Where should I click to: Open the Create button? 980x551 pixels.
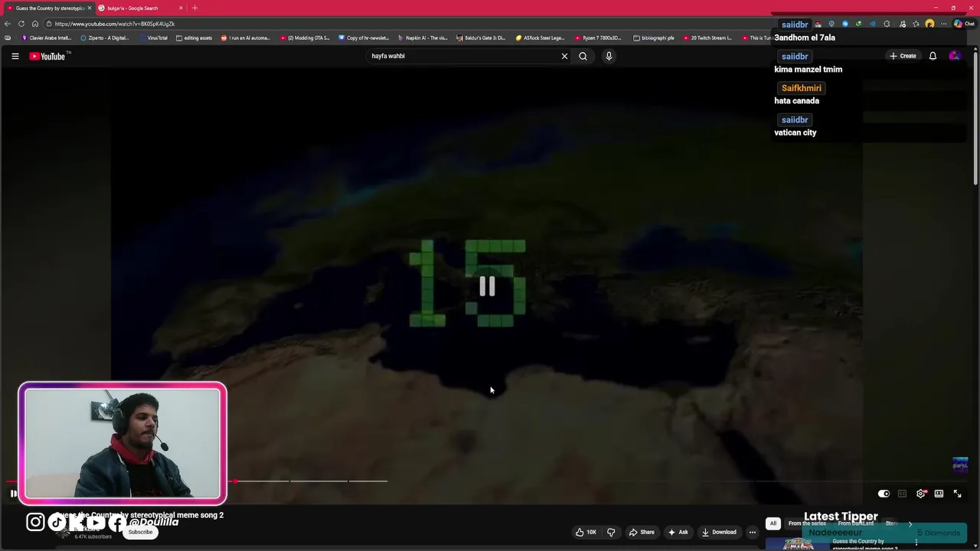click(903, 56)
